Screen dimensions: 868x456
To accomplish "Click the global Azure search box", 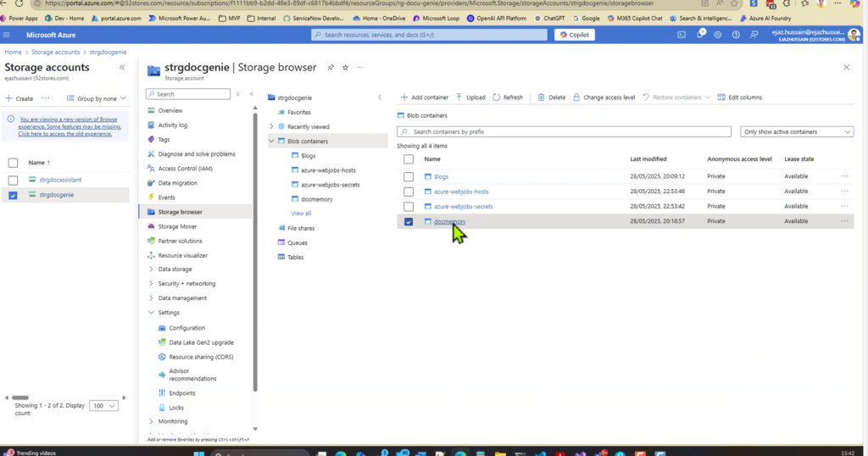I will point(429,35).
